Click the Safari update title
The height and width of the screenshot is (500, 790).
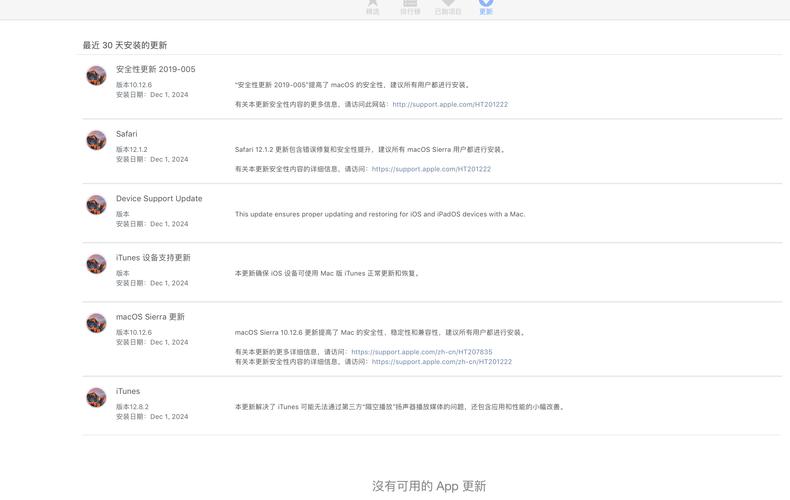coord(126,134)
